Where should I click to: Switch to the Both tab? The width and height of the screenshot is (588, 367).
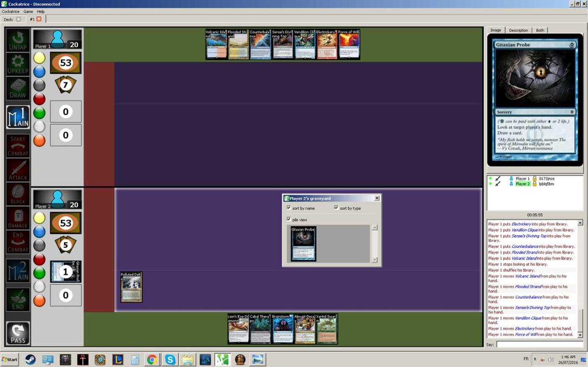coord(540,30)
